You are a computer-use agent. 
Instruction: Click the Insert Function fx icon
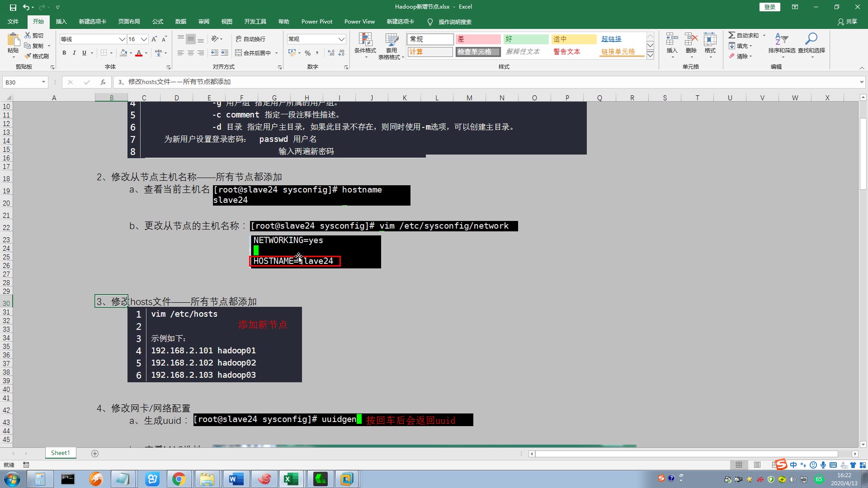[103, 82]
